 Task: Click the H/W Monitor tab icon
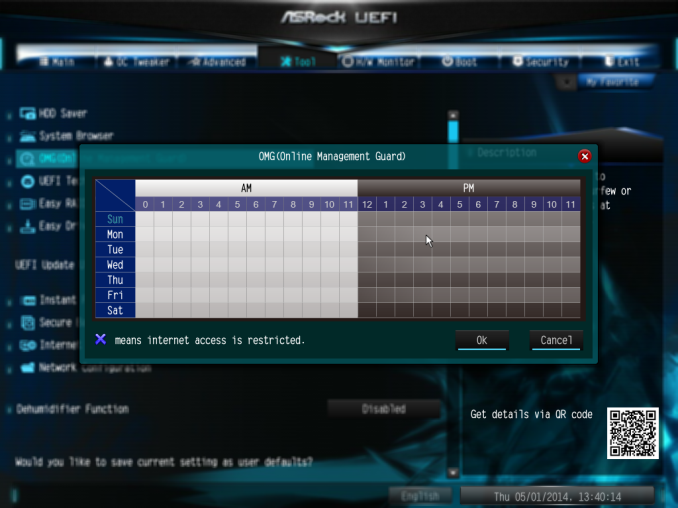348,61
